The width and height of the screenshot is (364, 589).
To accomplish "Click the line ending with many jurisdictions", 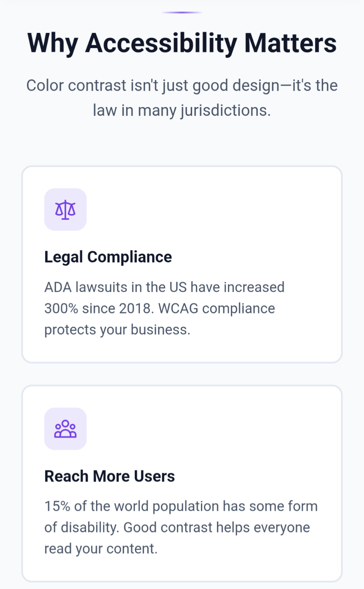I will 182,110.
